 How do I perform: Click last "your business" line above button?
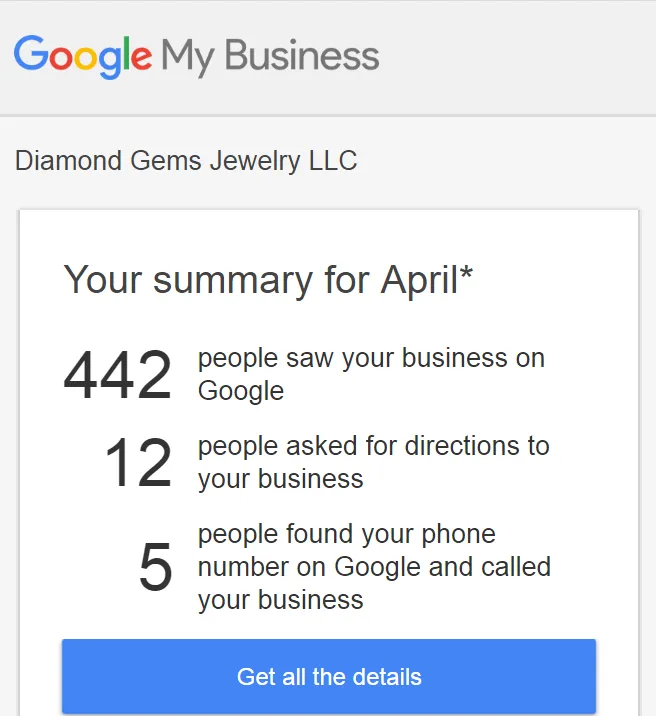tap(280, 600)
